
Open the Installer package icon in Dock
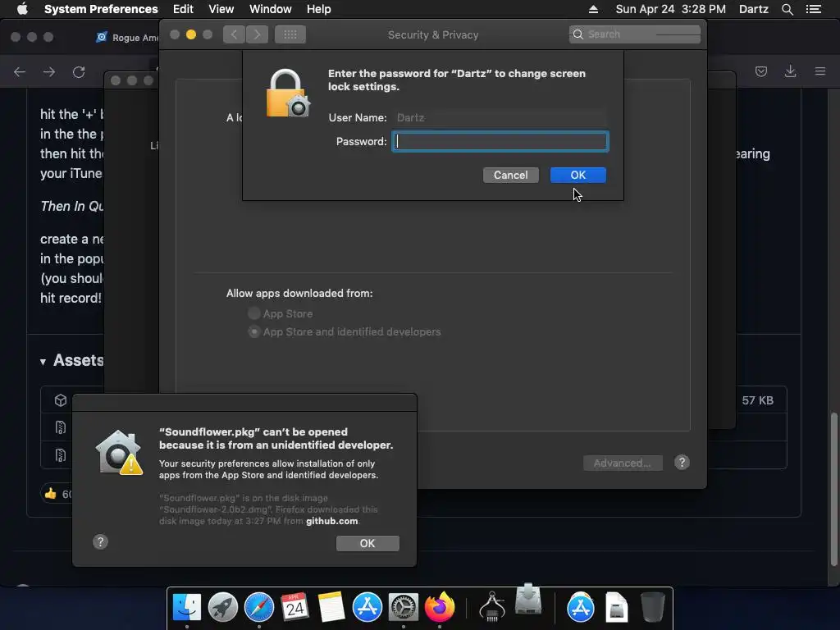(528, 599)
